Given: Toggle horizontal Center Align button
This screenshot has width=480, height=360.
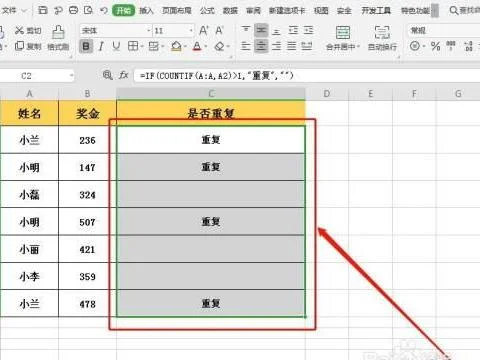Looking at the screenshot, I should pyautogui.click(x=261, y=46).
